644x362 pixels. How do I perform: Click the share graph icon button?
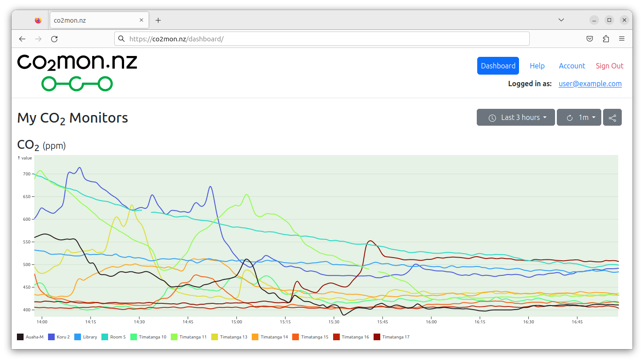pyautogui.click(x=612, y=117)
